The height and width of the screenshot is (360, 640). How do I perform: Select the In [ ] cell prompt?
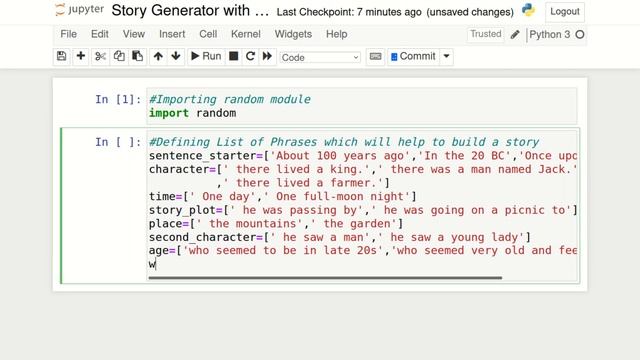pos(118,142)
